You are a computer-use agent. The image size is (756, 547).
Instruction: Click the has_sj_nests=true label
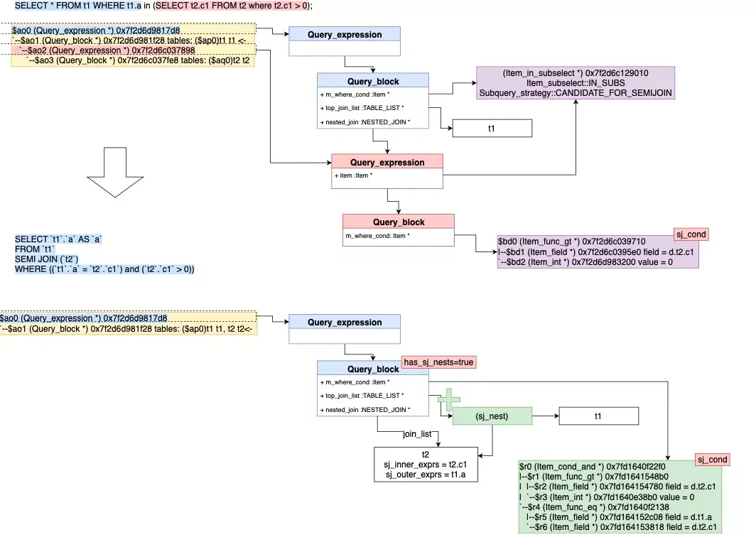pos(439,362)
